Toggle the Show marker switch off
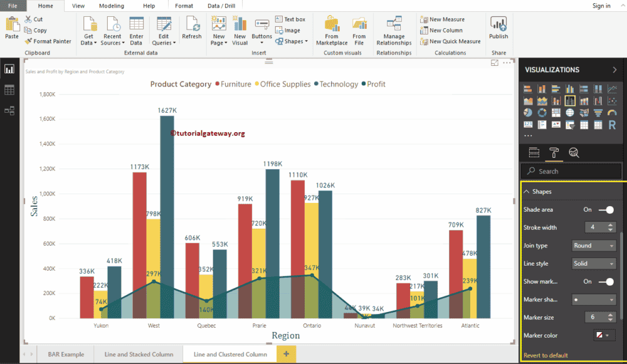627x364 pixels. pyautogui.click(x=606, y=282)
